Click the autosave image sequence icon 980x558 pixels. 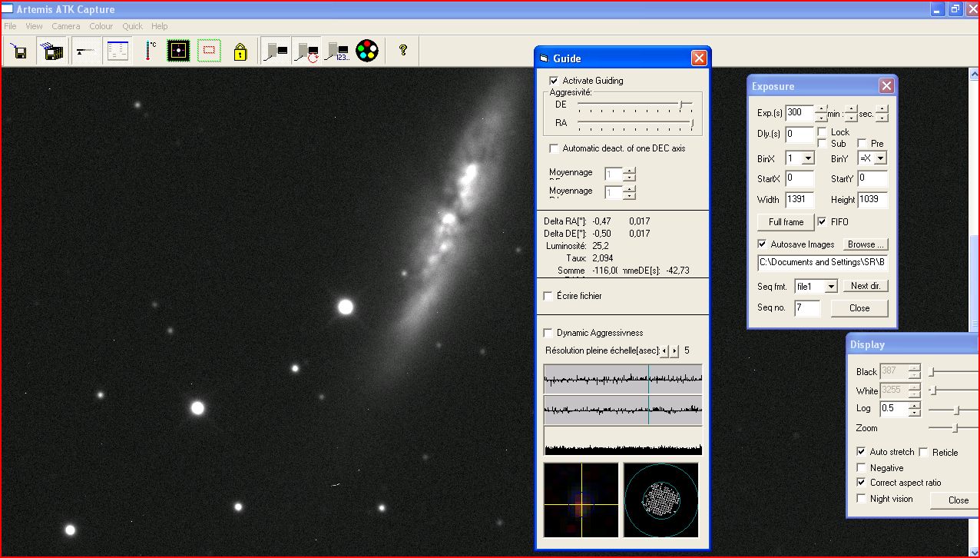tap(53, 51)
